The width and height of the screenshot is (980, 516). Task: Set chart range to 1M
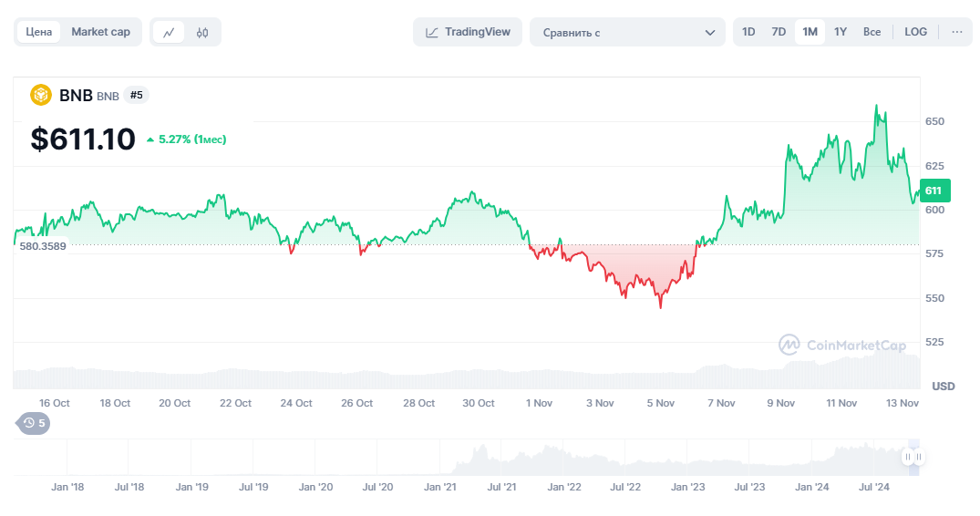tap(810, 32)
